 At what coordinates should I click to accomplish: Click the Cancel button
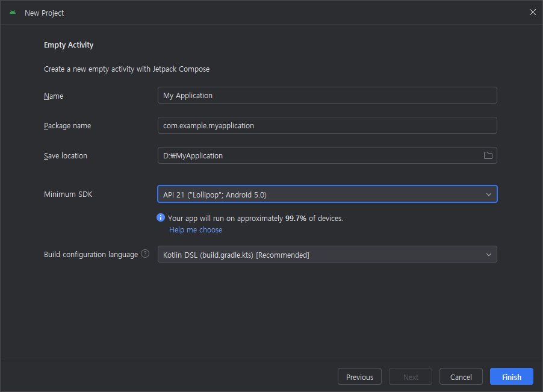[x=461, y=377]
